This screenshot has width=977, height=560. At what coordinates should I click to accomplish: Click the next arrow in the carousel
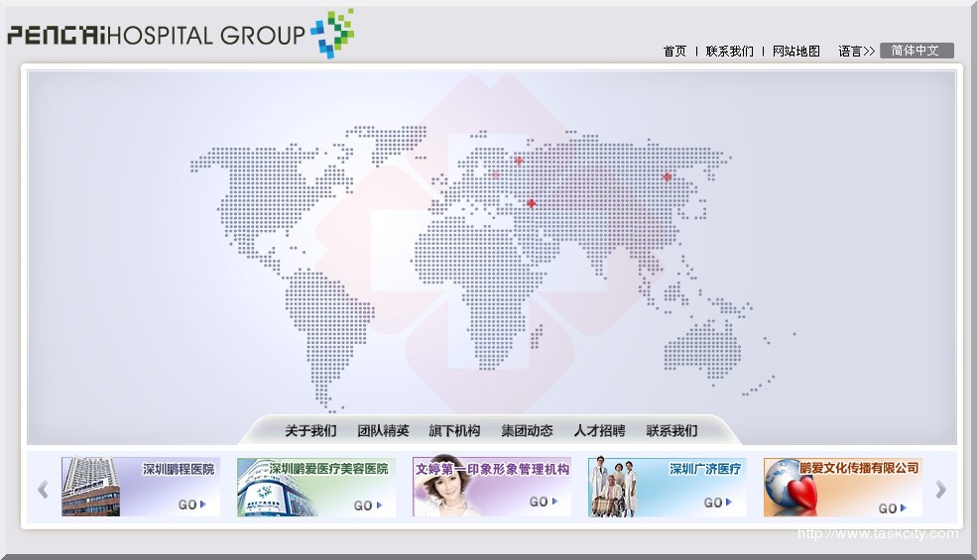point(940,489)
